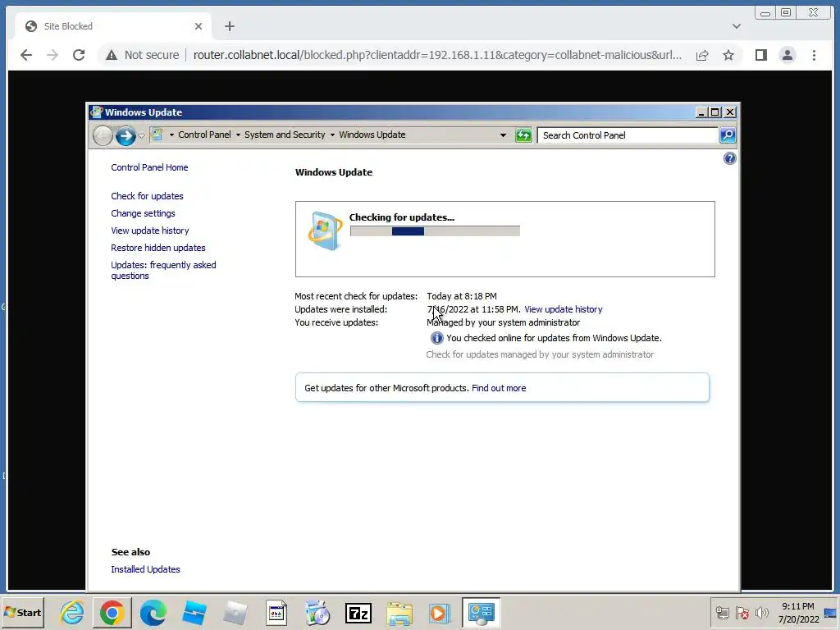Open Restore hidden updates link
Image resolution: width=840 pixels, height=630 pixels.
click(x=158, y=248)
